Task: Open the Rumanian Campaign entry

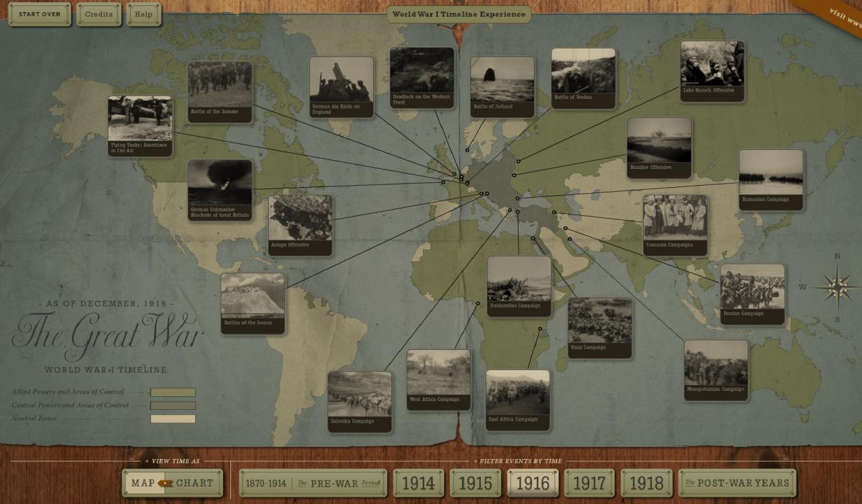Action: (x=771, y=177)
